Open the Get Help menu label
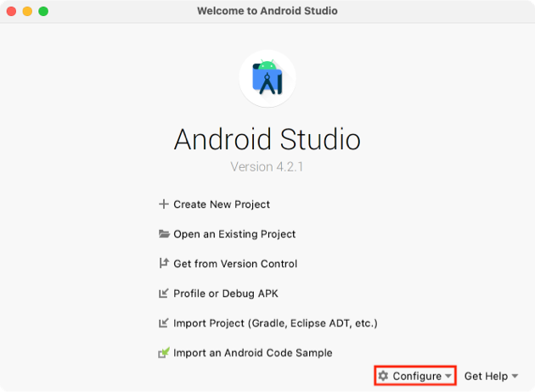Viewport: 535px width, 392px height. coord(486,376)
